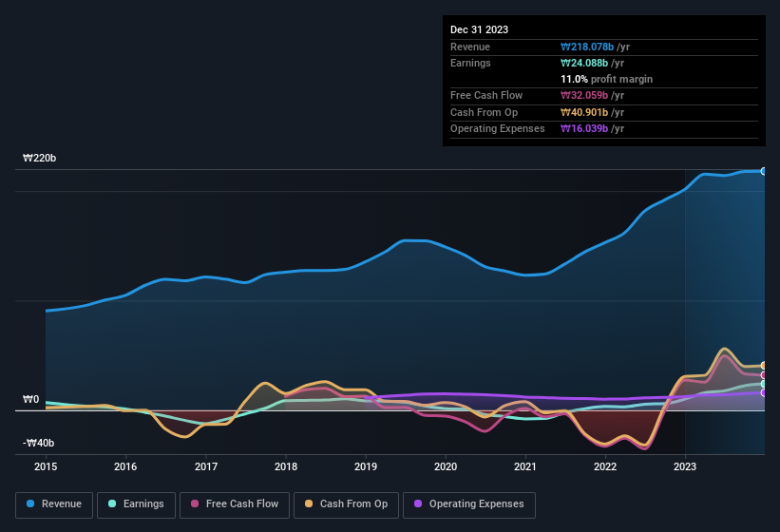Click the ₩40.901b cash from op value
Image resolution: width=780 pixels, height=532 pixels.
point(584,112)
